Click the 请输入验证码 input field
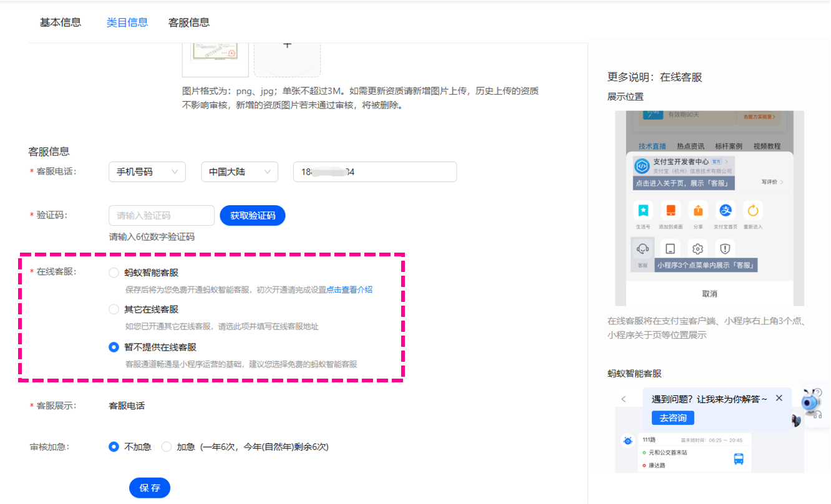Screen dimensions: 831x504 tap(162, 215)
